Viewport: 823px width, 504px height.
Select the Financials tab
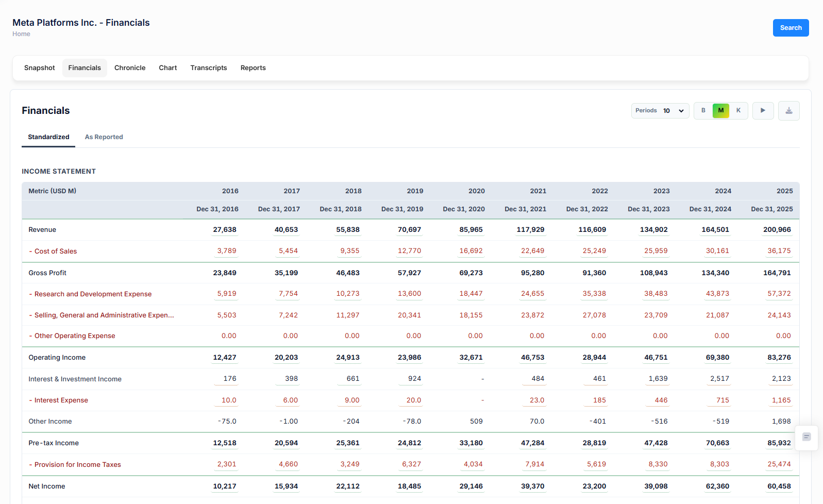click(85, 68)
